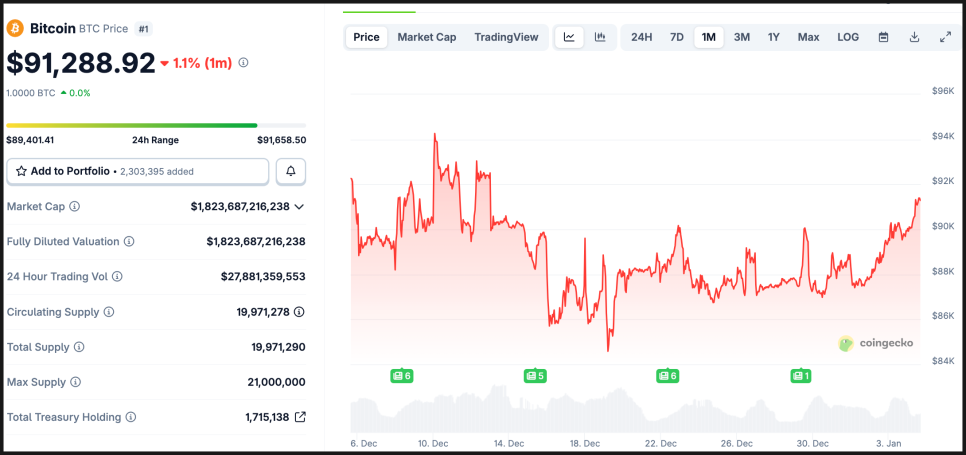966x455 pixels.
Task: Toggle the LOG scale option
Action: coord(848,37)
